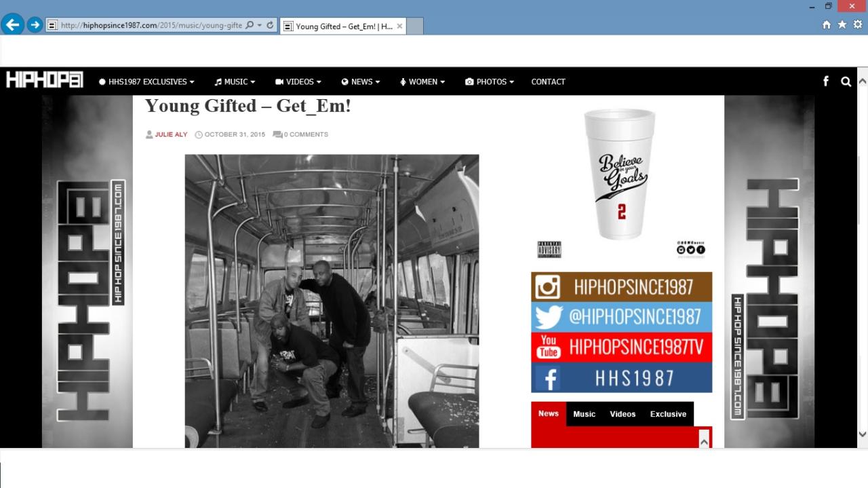Open the site search magnifier icon

click(846, 81)
